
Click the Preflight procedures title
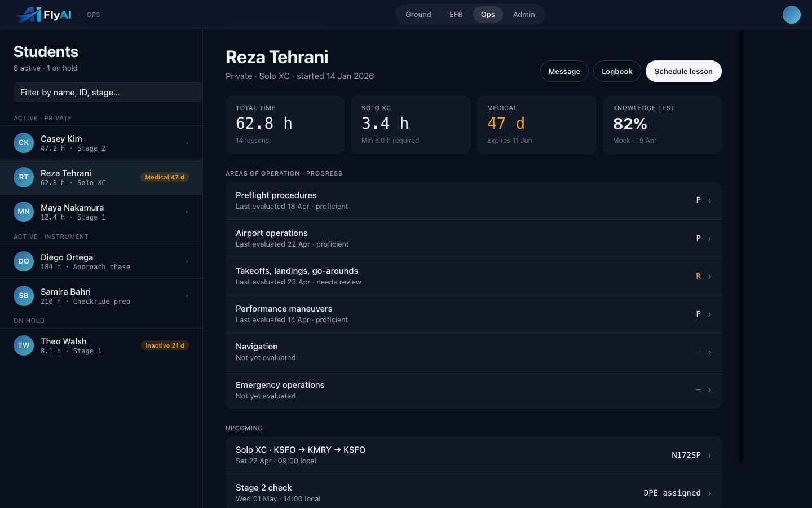click(276, 195)
